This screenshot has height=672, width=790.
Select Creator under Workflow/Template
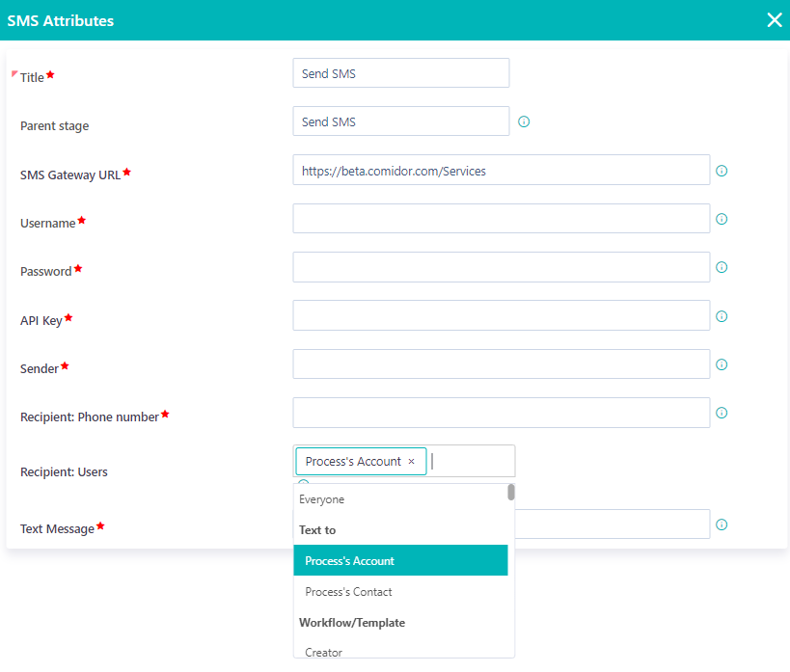[x=322, y=652]
